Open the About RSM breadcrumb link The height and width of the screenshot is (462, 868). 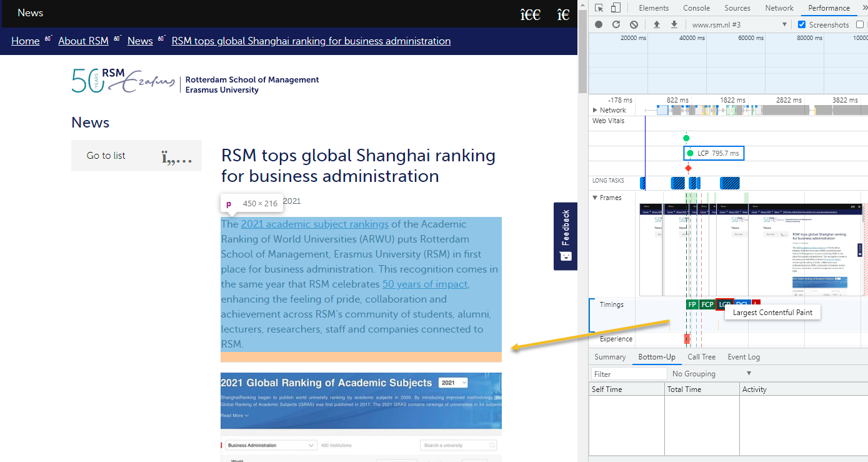point(83,41)
